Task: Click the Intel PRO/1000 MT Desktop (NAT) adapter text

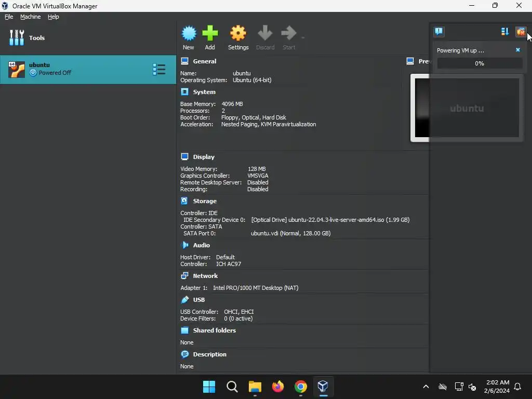Action: [256, 288]
